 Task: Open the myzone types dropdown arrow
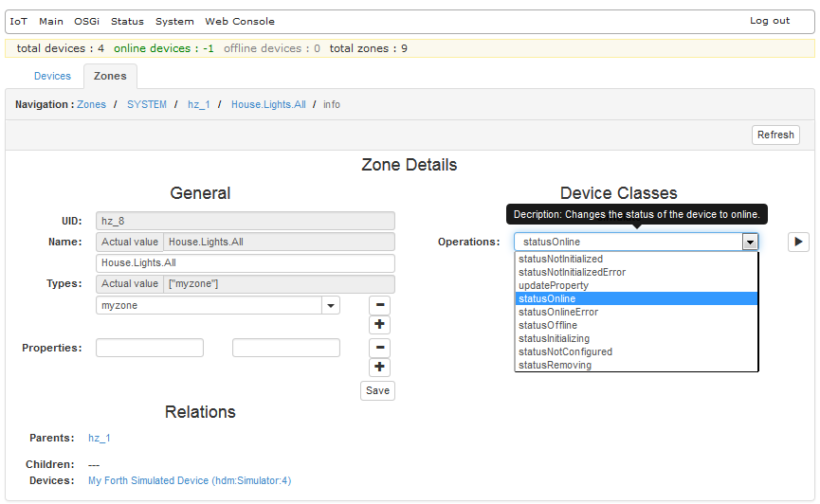coord(331,306)
